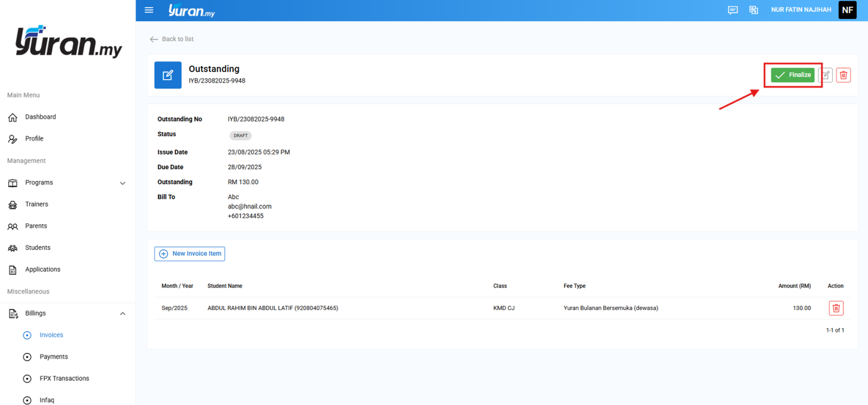Open the NF user avatar menu
The width and height of the screenshot is (868, 405).
848,10
